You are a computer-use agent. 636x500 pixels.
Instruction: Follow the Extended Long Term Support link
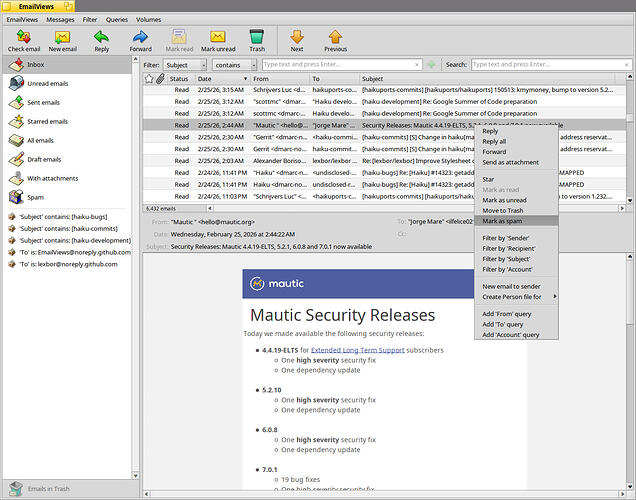tap(357, 350)
